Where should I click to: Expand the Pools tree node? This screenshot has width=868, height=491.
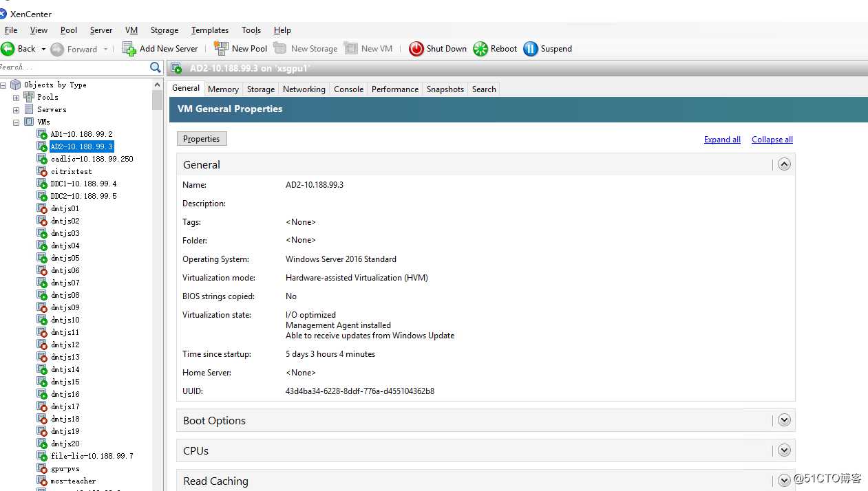pyautogui.click(x=17, y=98)
